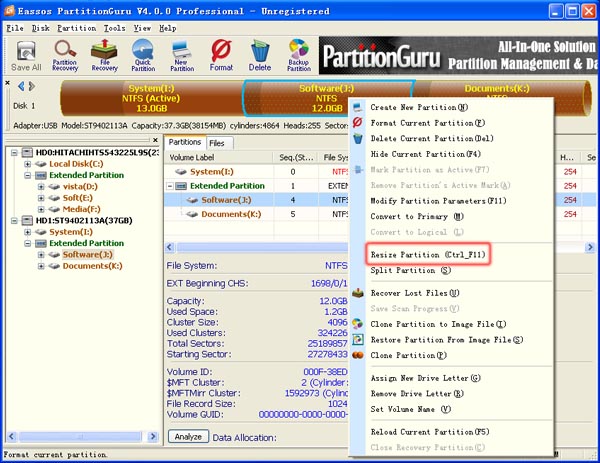Viewport: 600px width, 463px height.
Task: Collapse HD0's Extended Partition node
Action: tap(28, 175)
